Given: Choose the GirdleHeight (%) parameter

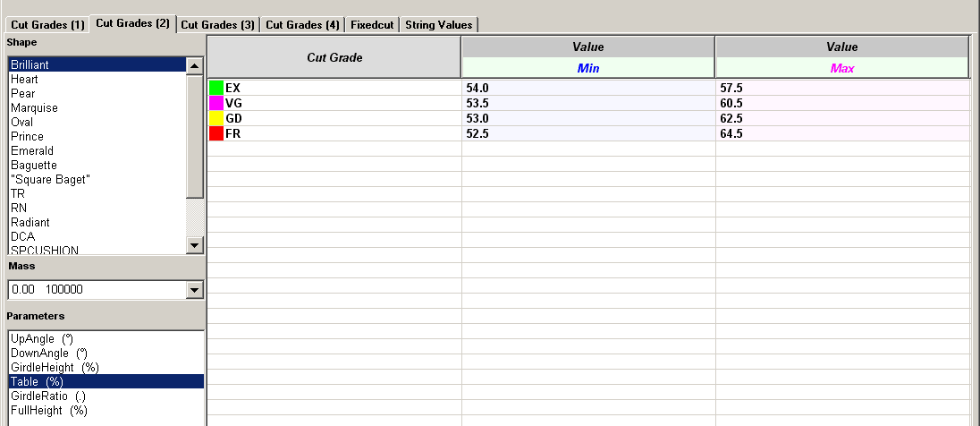Looking at the screenshot, I should click(x=54, y=367).
